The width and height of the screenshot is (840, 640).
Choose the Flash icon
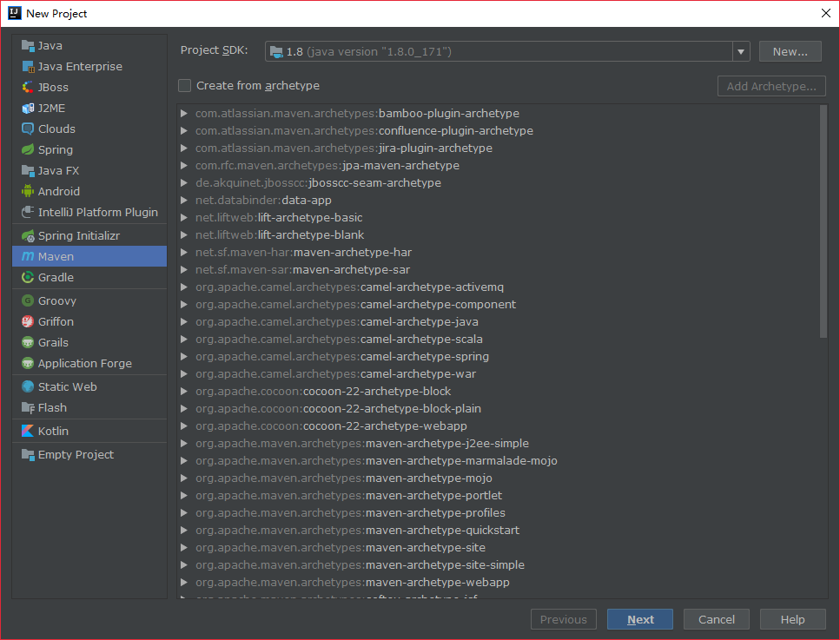point(28,407)
